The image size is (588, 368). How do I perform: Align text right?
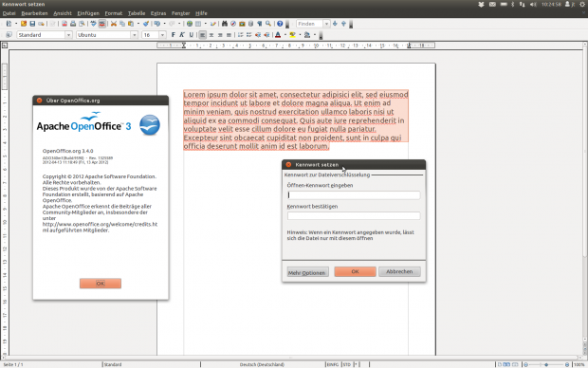tap(220, 35)
